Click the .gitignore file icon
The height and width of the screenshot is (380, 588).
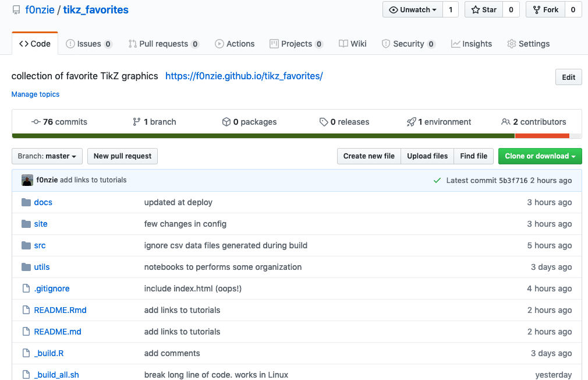(26, 288)
